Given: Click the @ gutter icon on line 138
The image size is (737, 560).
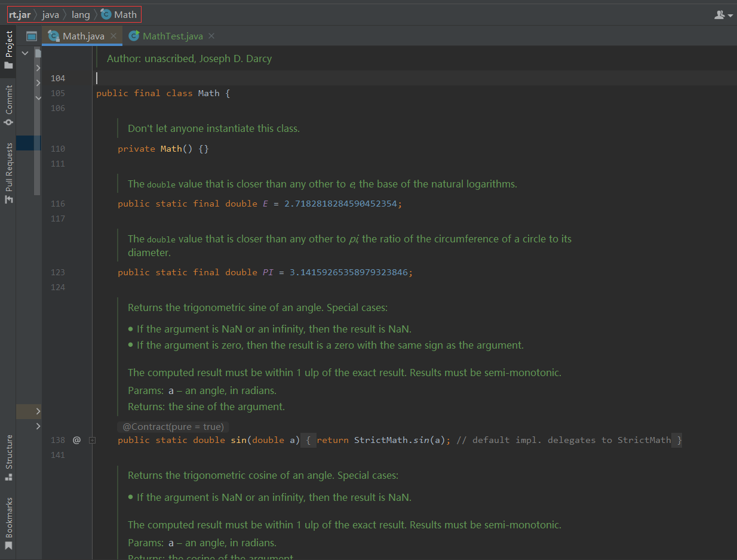Looking at the screenshot, I should [x=76, y=440].
